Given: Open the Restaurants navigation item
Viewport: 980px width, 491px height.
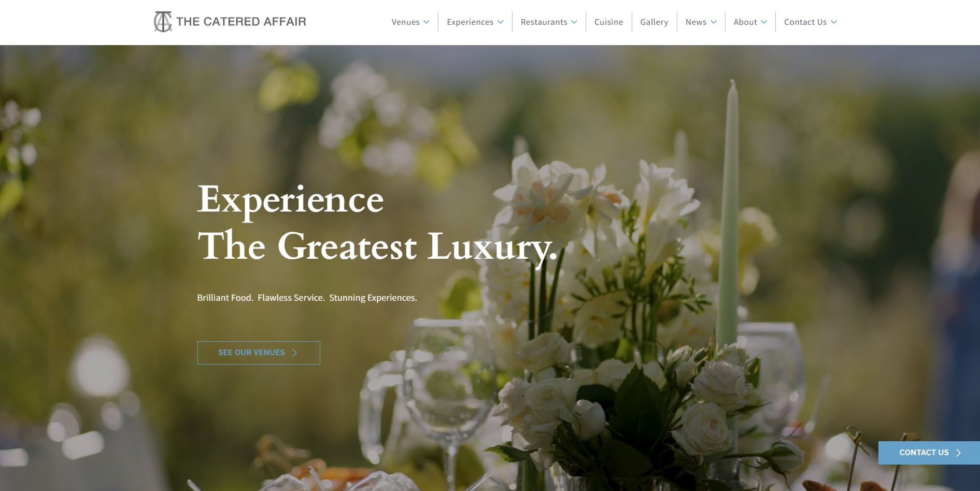Looking at the screenshot, I should point(544,22).
